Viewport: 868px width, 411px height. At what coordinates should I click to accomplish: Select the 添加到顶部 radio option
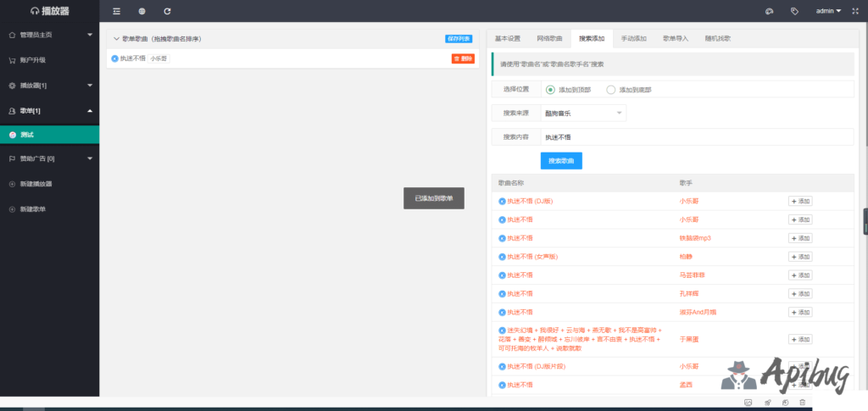tap(551, 90)
